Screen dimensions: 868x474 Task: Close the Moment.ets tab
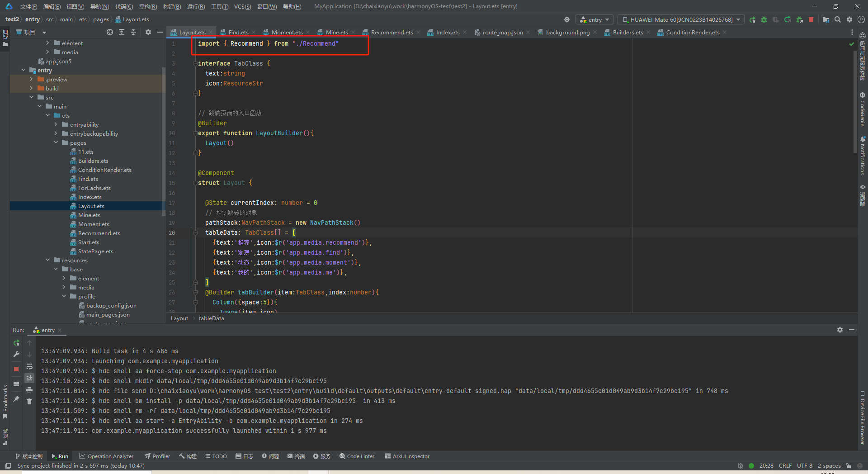coord(308,32)
